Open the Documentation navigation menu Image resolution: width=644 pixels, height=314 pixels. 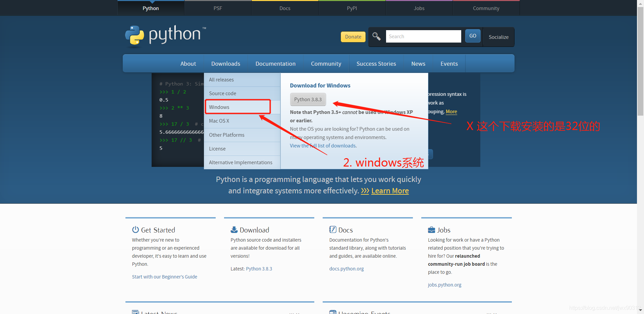coord(275,64)
